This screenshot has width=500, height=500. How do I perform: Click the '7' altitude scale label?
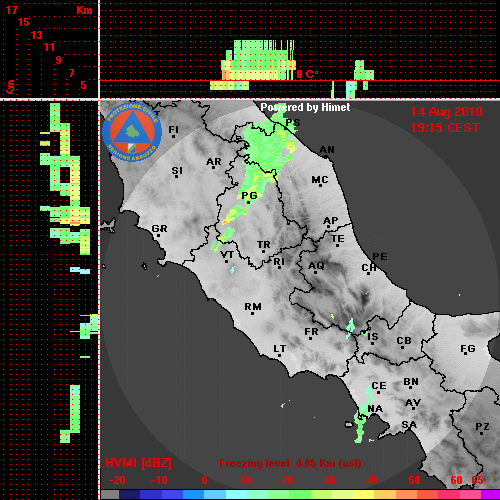tap(71, 73)
